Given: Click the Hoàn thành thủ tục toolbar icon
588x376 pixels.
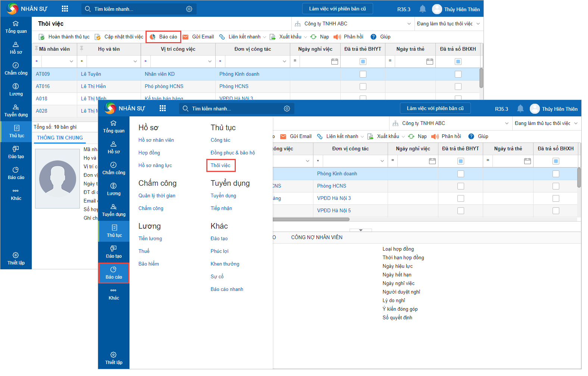Looking at the screenshot, I should [x=42, y=37].
